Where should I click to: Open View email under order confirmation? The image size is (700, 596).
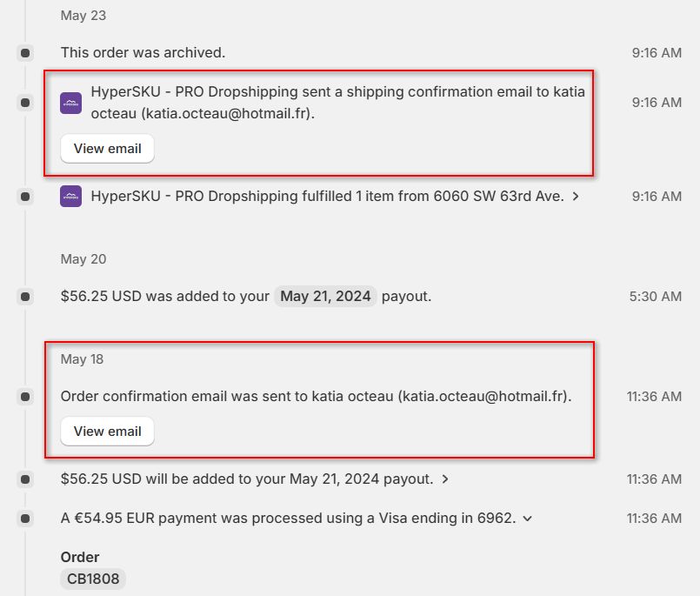107,432
